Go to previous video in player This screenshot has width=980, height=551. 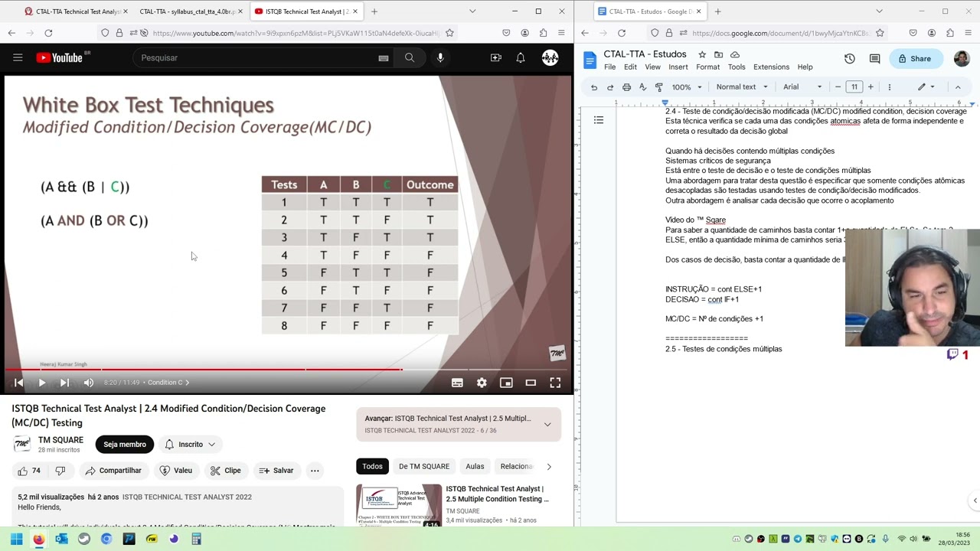click(18, 383)
